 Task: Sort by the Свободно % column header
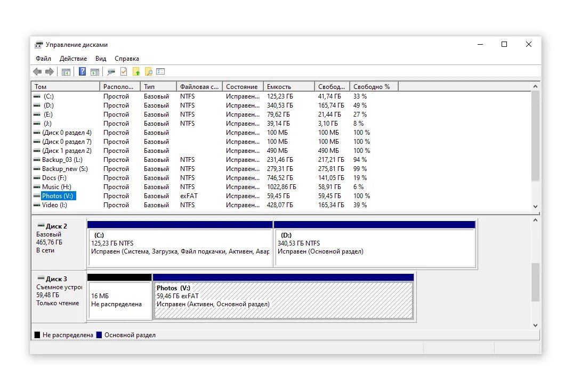coord(374,86)
